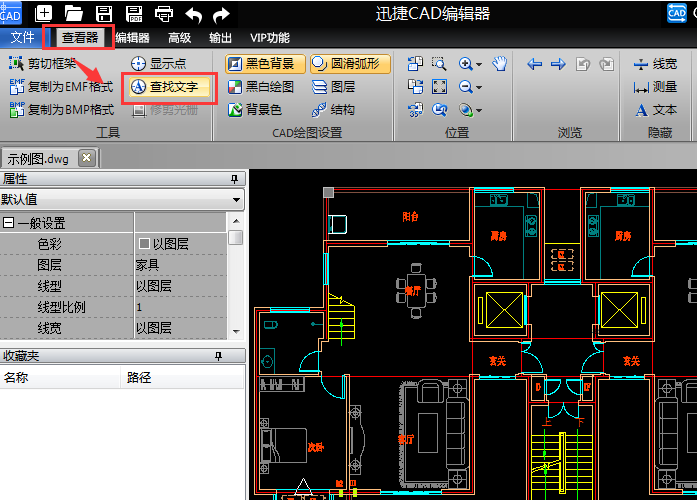The image size is (699, 501).
Task: Click the 显示点 show points tool
Action: coord(158,63)
